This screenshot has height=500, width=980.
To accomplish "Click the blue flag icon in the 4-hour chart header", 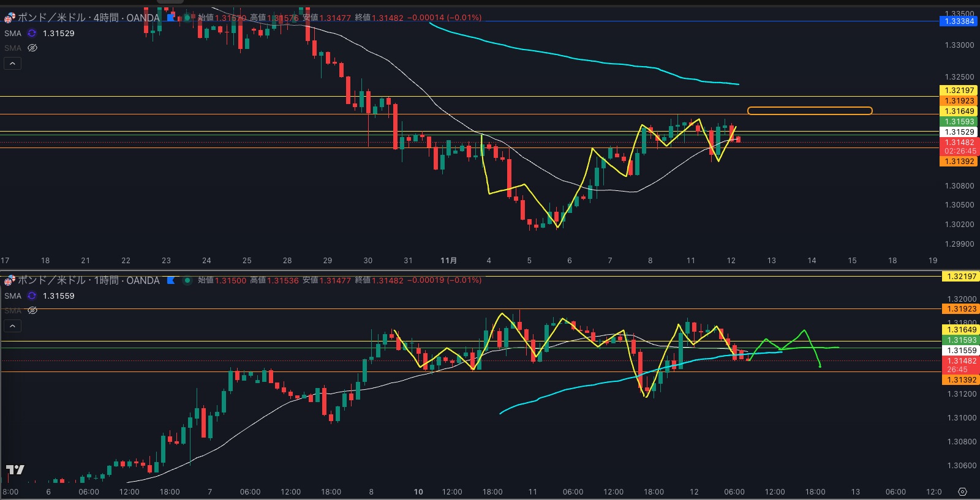I will click(171, 18).
